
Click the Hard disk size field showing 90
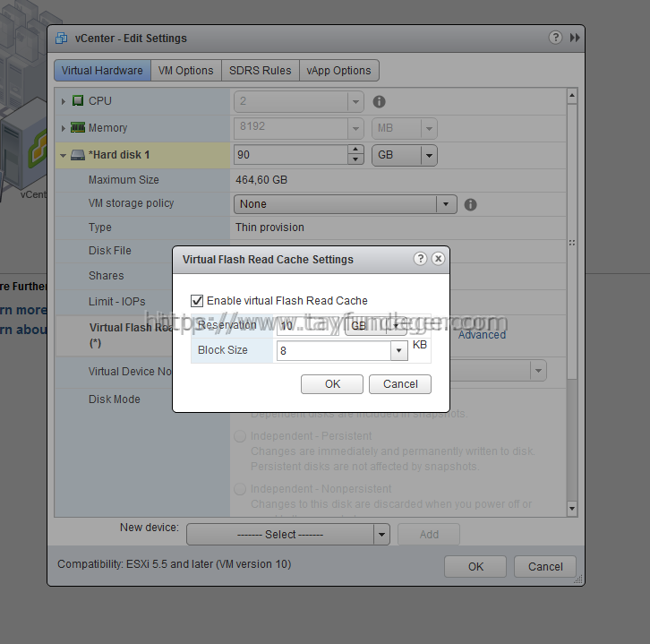point(291,155)
